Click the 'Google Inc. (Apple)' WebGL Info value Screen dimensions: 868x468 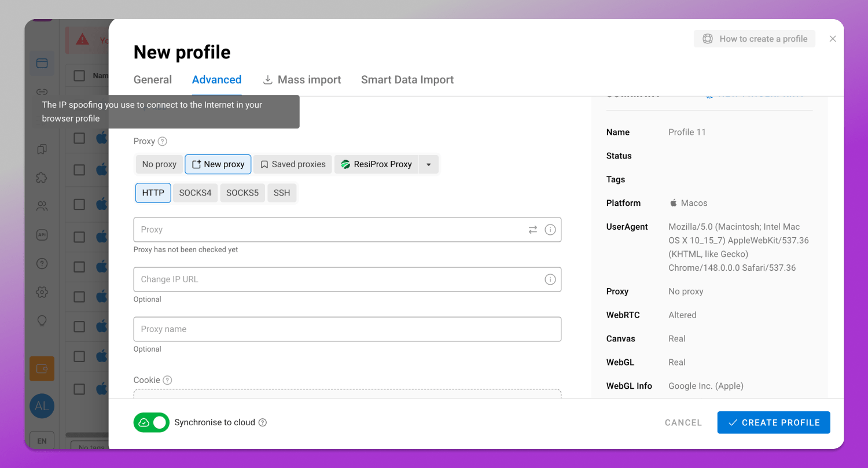706,386
